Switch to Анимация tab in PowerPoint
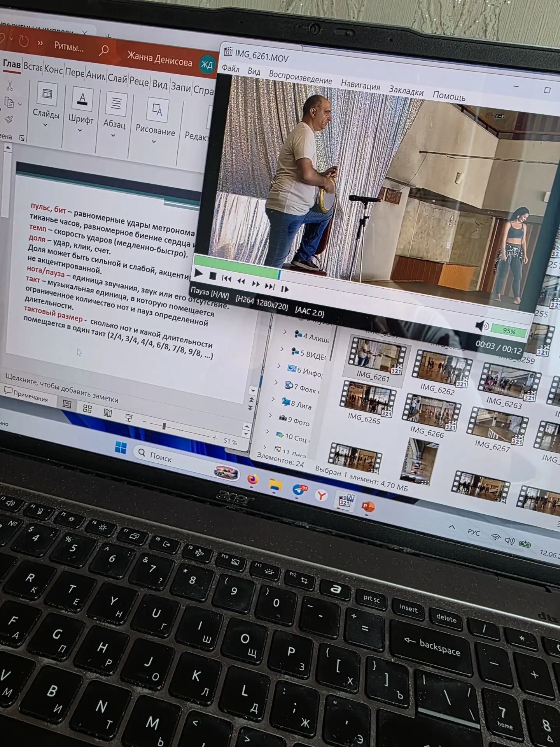560x747 pixels. click(x=96, y=75)
